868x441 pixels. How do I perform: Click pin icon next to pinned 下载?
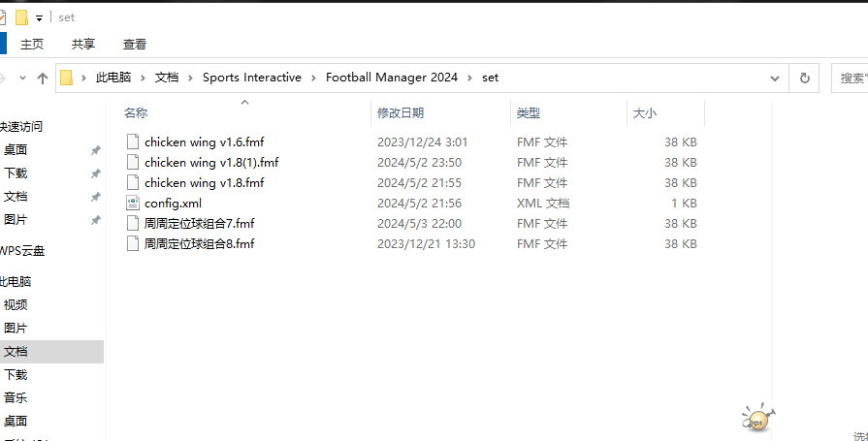tap(96, 173)
